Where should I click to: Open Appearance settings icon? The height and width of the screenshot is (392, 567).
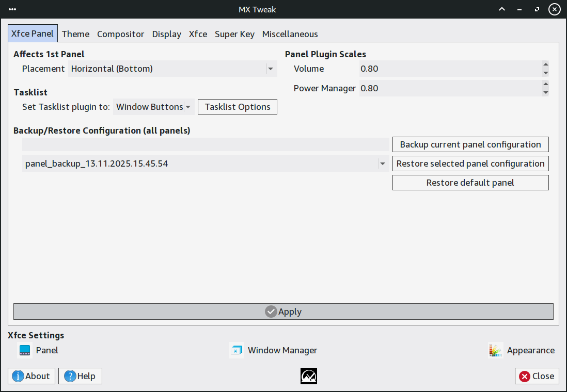(x=496, y=350)
